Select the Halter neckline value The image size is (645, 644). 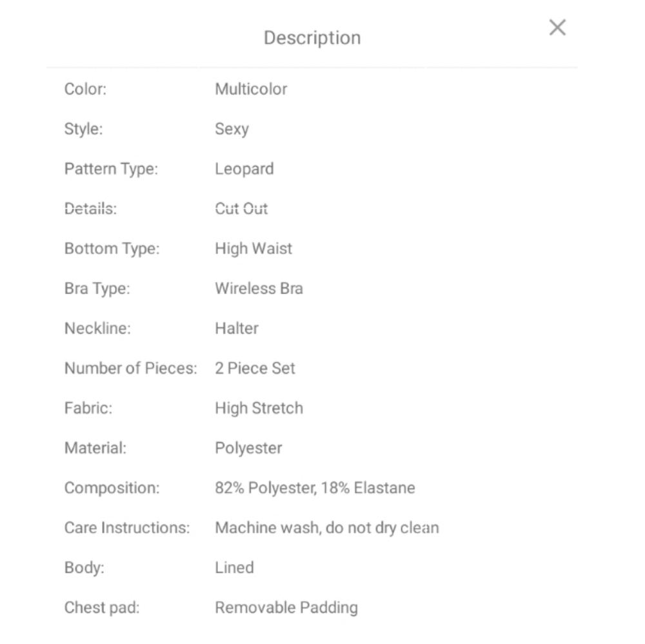(237, 328)
